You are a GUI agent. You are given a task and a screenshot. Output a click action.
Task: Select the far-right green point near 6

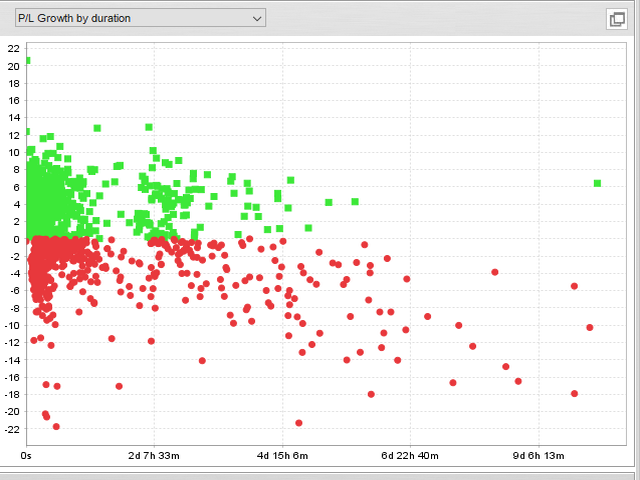(597, 183)
